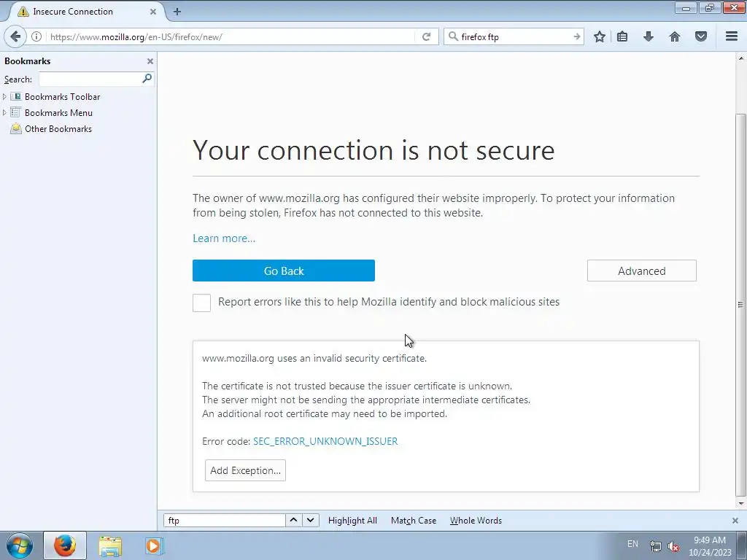This screenshot has height=560, width=747.
Task: Find next match arrow
Action: click(x=310, y=520)
